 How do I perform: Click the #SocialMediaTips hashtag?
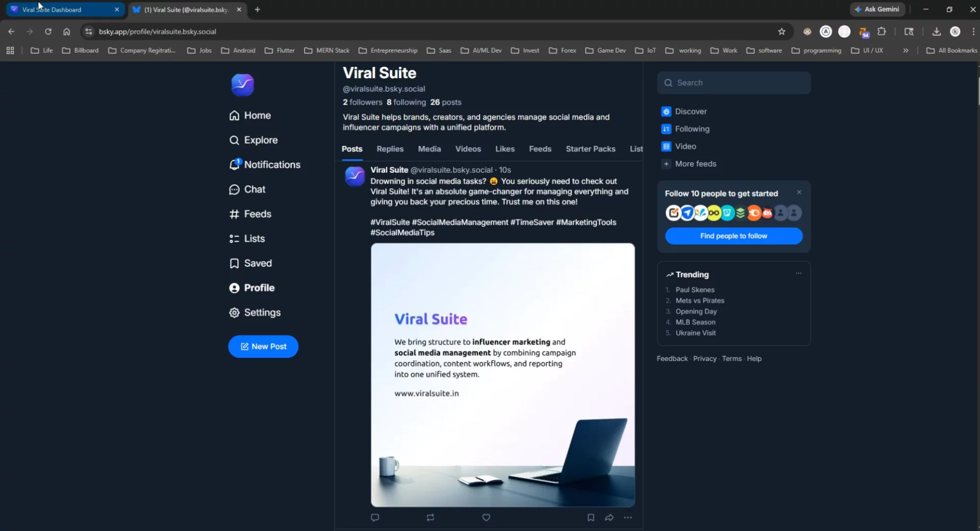[403, 233]
